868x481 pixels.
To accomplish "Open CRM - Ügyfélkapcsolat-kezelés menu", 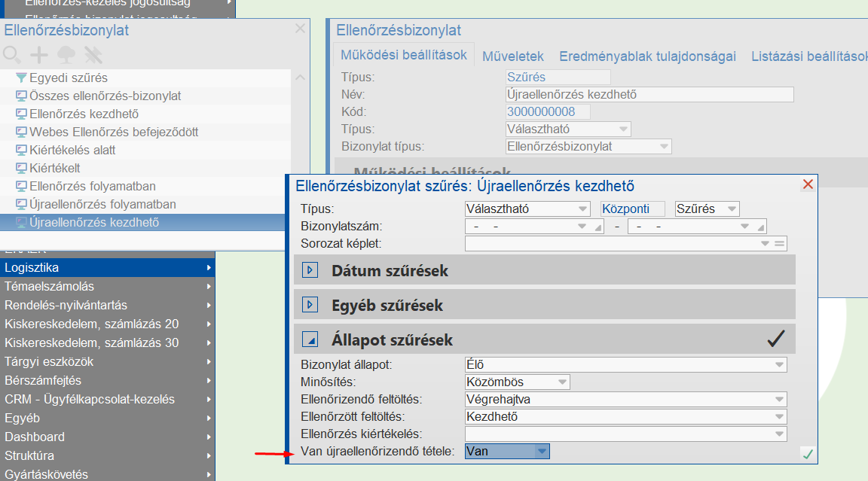I will pos(108,399).
